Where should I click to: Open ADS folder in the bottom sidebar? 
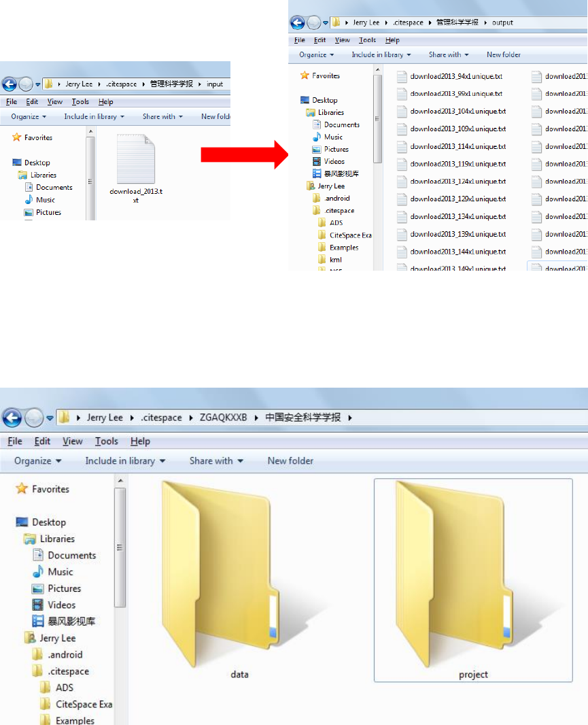point(65,688)
